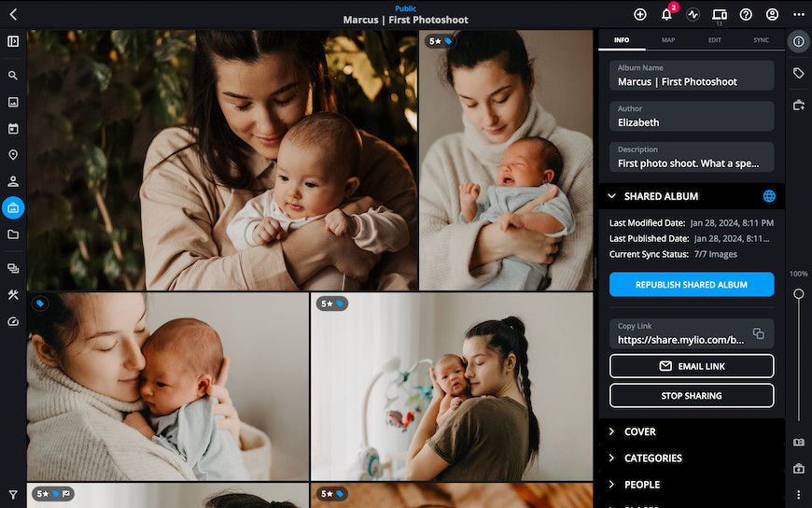
Task: Click Current Sync Status 7/7 Images text
Action: coord(673,254)
